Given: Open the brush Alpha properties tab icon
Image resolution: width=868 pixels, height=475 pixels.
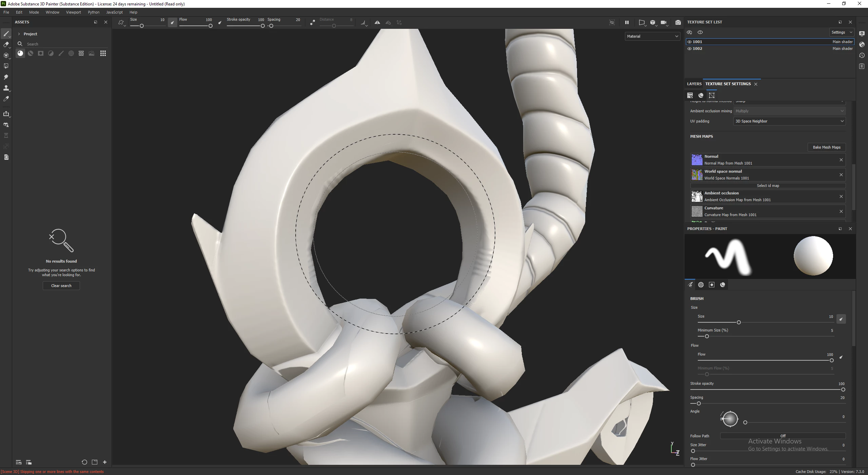Looking at the screenshot, I should (x=701, y=285).
